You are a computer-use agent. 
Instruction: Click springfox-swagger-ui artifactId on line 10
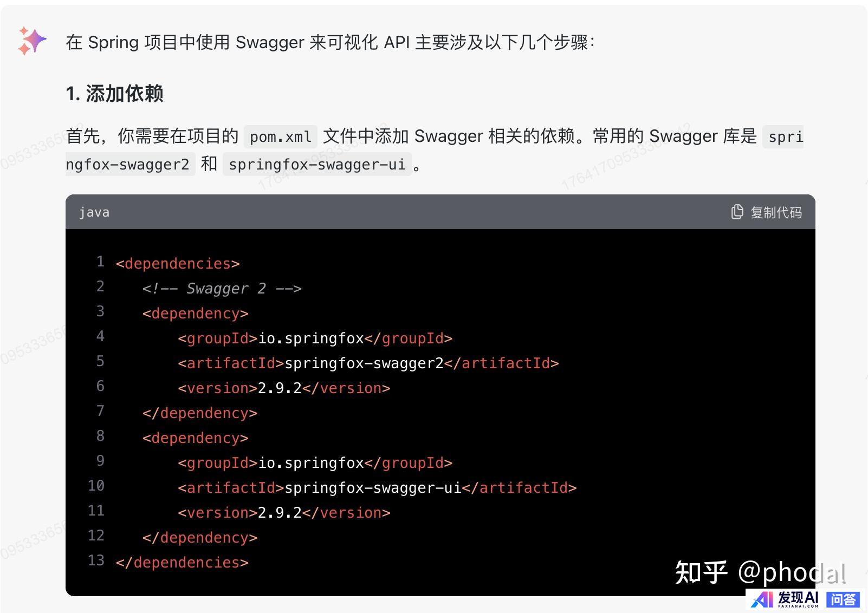point(373,488)
